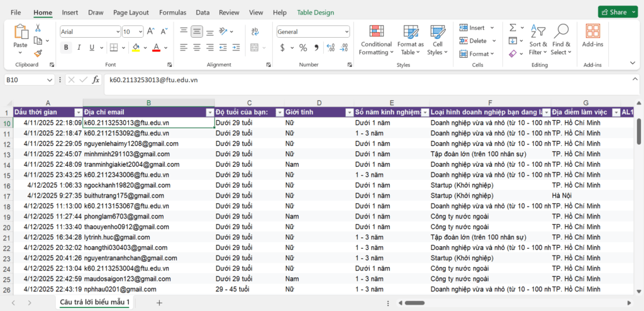This screenshot has height=311, width=644.
Task: Click the Paste clipboard icon
Action: point(20,32)
